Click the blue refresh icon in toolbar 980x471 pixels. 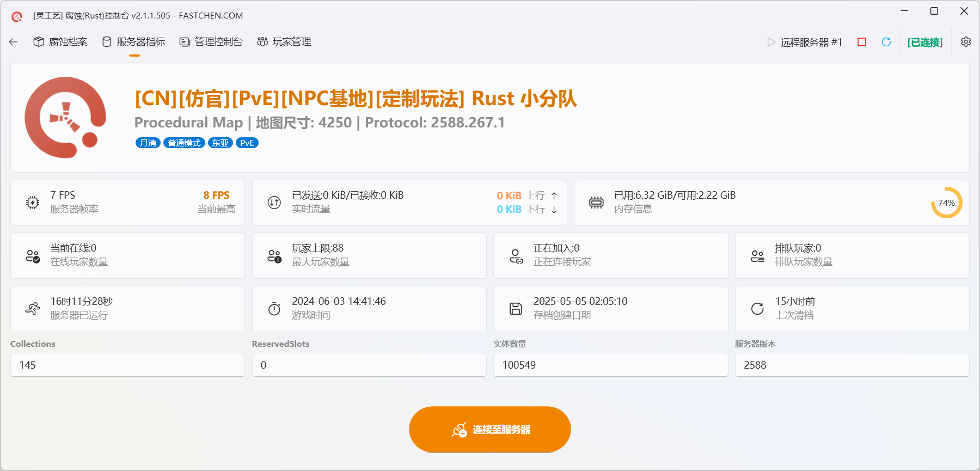pyautogui.click(x=886, y=42)
